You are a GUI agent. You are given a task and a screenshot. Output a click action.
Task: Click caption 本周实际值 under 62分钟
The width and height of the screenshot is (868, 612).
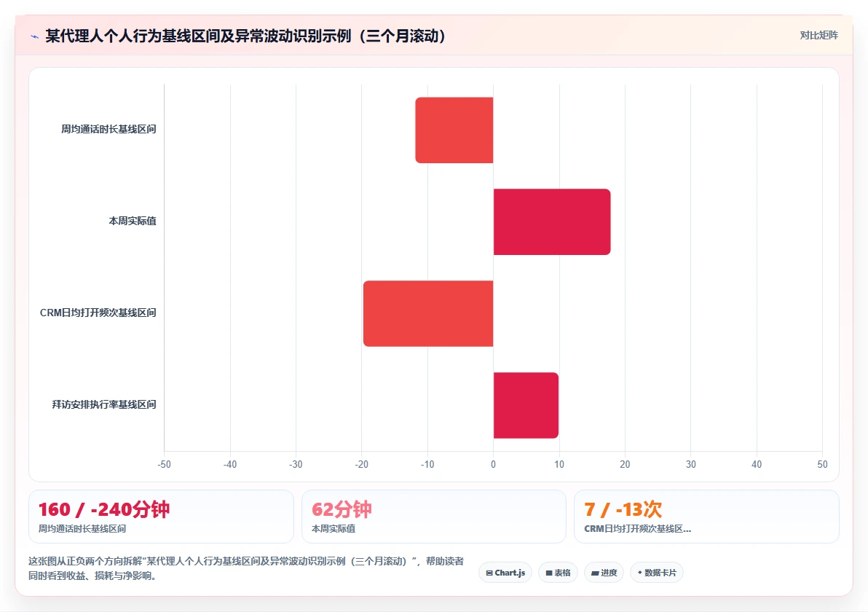(334, 529)
